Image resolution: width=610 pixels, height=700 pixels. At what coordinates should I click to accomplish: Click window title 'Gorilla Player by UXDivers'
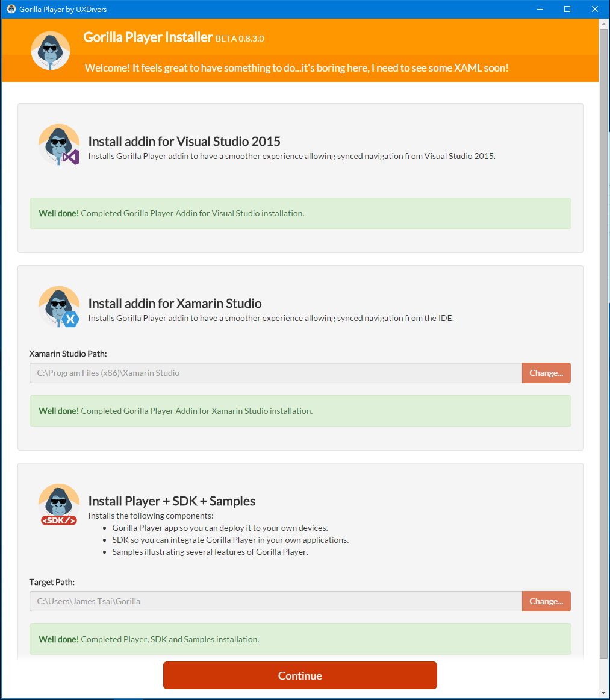[x=63, y=10]
